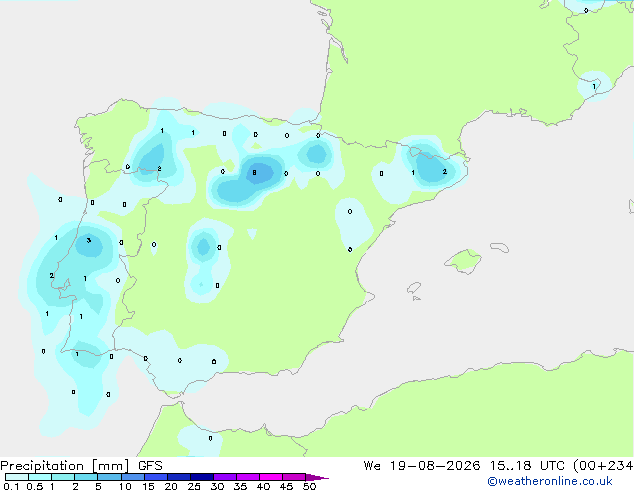Click the '15..18 UTC' time text
634x490 pixels.
526,466
